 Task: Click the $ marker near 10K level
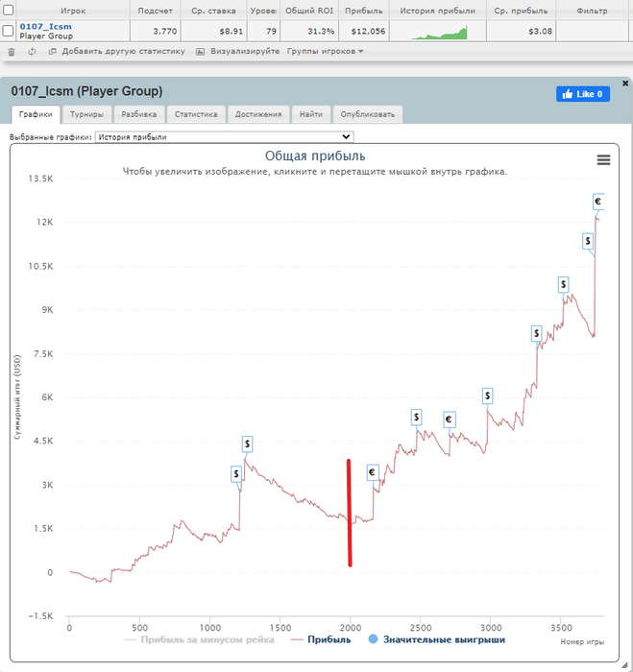[563, 284]
